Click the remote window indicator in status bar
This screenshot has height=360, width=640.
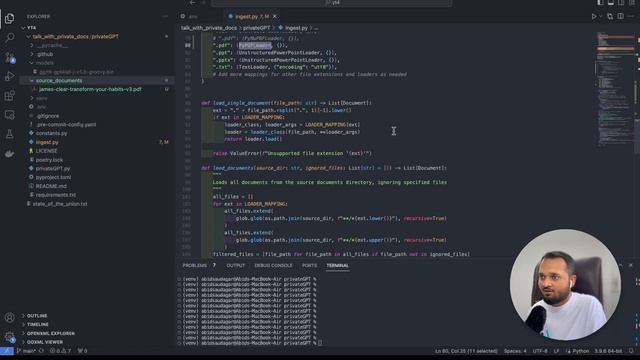pyautogui.click(x=7, y=351)
